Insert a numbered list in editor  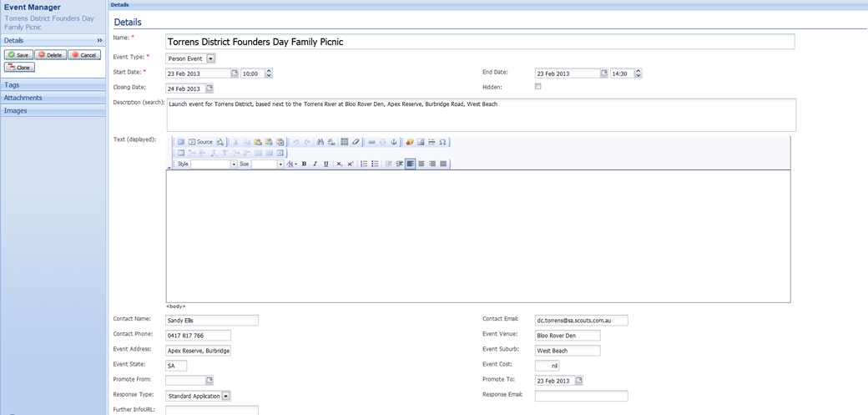pyautogui.click(x=364, y=164)
